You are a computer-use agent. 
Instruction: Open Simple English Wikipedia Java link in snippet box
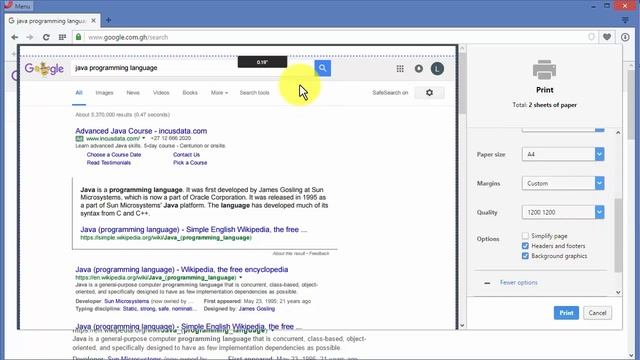point(193,229)
